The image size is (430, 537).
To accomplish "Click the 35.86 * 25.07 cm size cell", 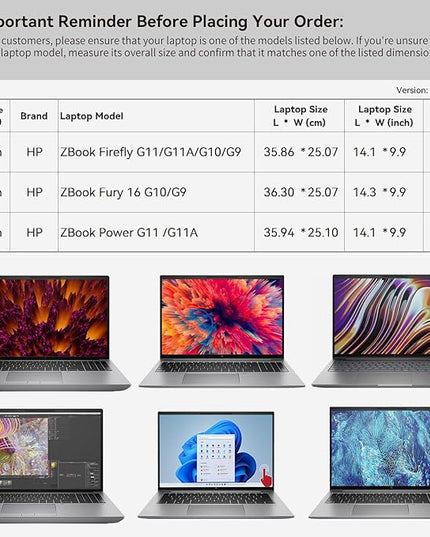I will (x=300, y=152).
